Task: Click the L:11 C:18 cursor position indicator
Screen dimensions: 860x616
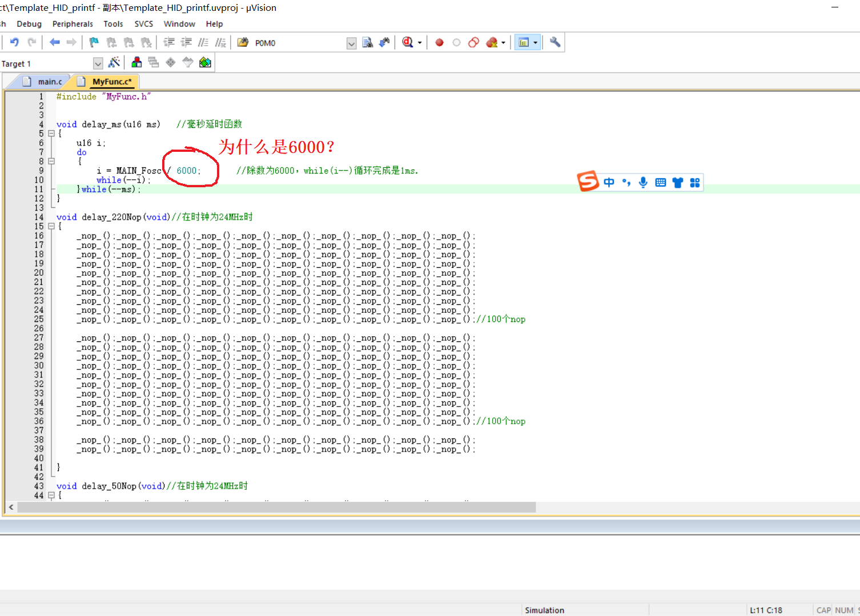Action: coord(766,610)
